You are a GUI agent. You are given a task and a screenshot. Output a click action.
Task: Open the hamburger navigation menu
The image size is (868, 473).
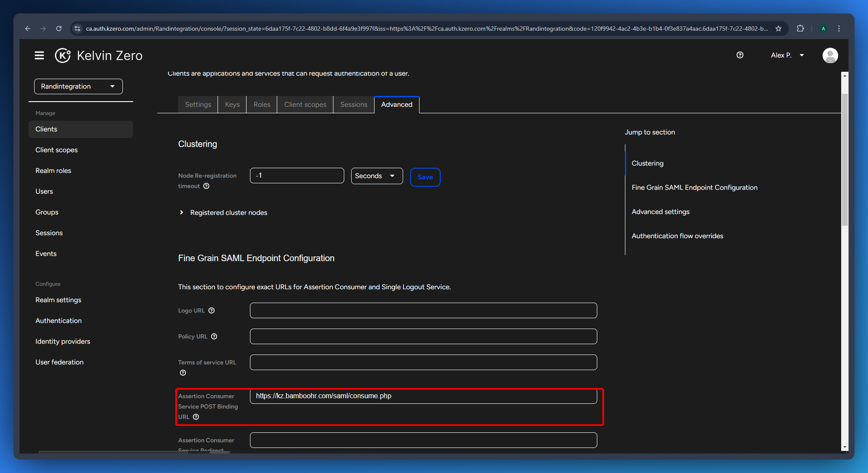[39, 55]
